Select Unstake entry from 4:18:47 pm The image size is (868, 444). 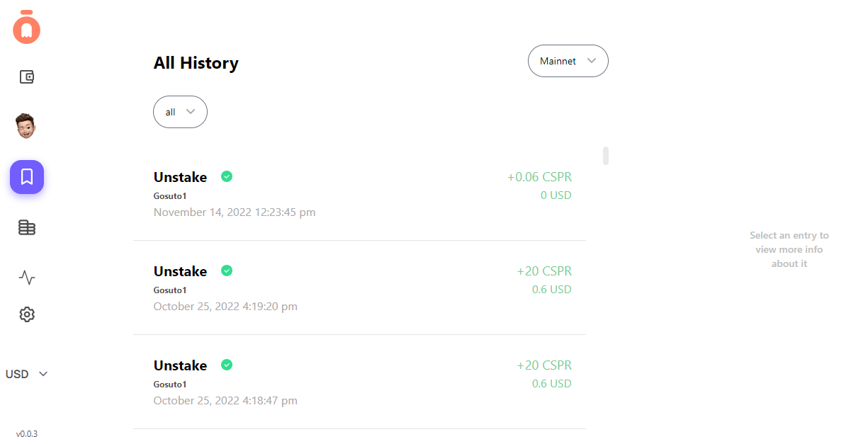[x=359, y=382]
